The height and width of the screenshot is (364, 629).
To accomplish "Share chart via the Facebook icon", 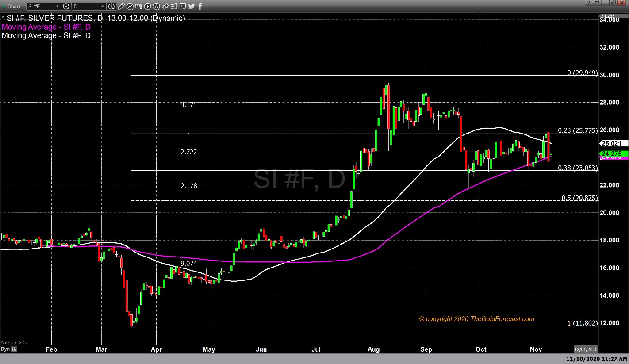I will tap(200, 6).
